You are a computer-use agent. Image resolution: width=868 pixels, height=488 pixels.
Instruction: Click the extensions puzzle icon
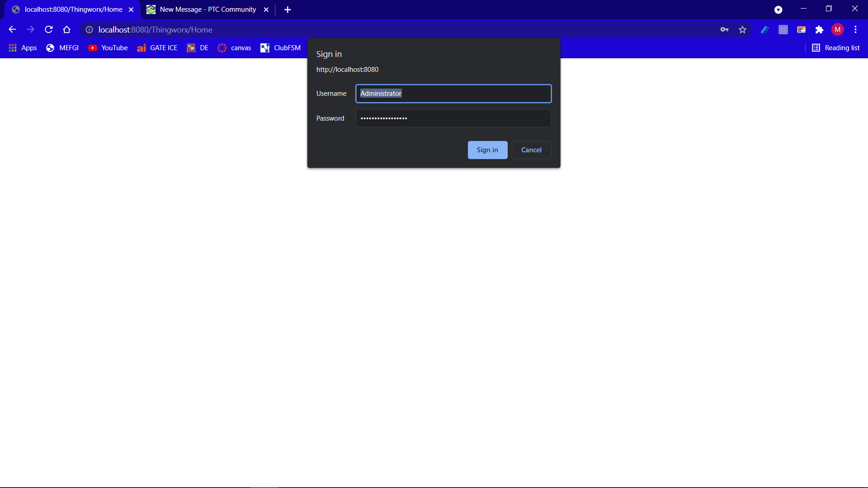[x=820, y=29]
